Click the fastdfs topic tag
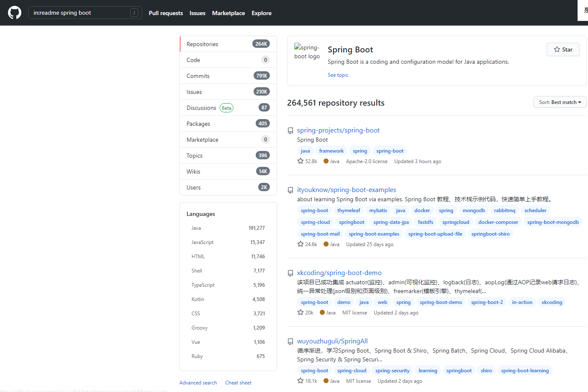Image resolution: width=588 pixels, height=392 pixels. pyautogui.click(x=425, y=222)
